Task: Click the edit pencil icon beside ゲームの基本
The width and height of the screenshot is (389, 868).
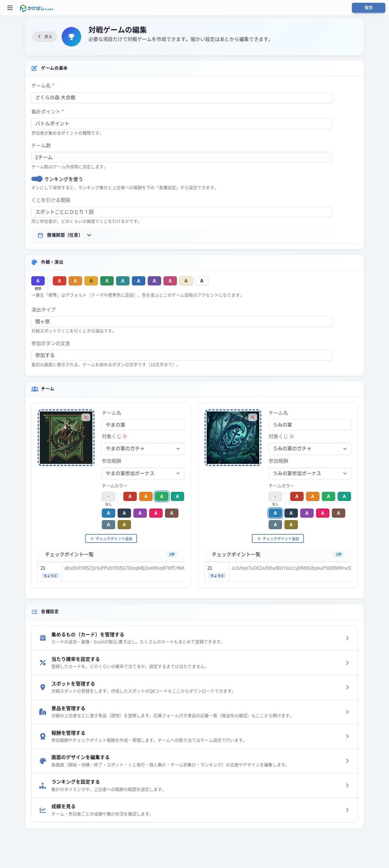Action: (34, 68)
